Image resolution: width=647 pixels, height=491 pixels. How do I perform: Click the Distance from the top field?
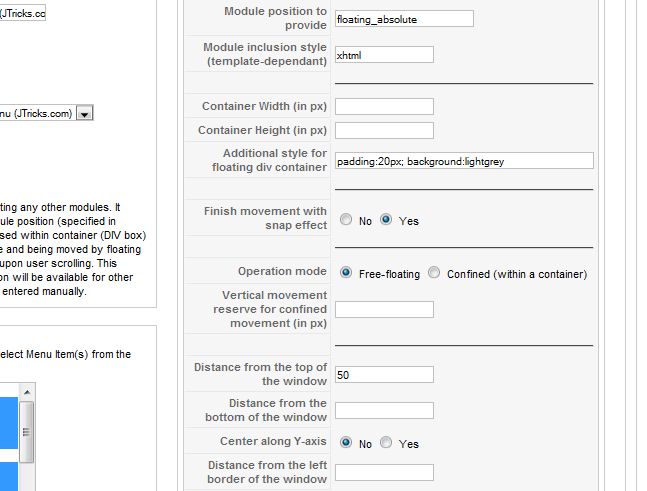coord(384,375)
